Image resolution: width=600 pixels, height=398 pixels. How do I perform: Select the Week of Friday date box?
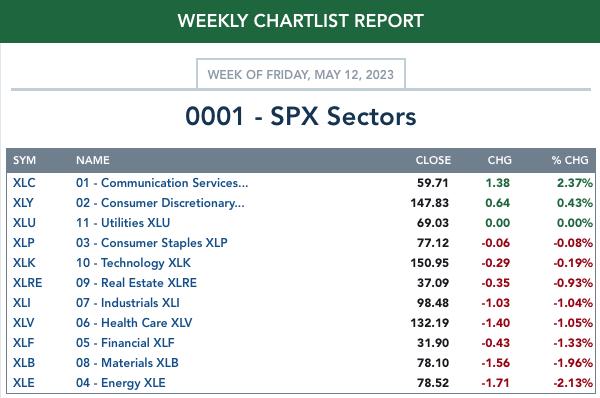click(x=301, y=74)
